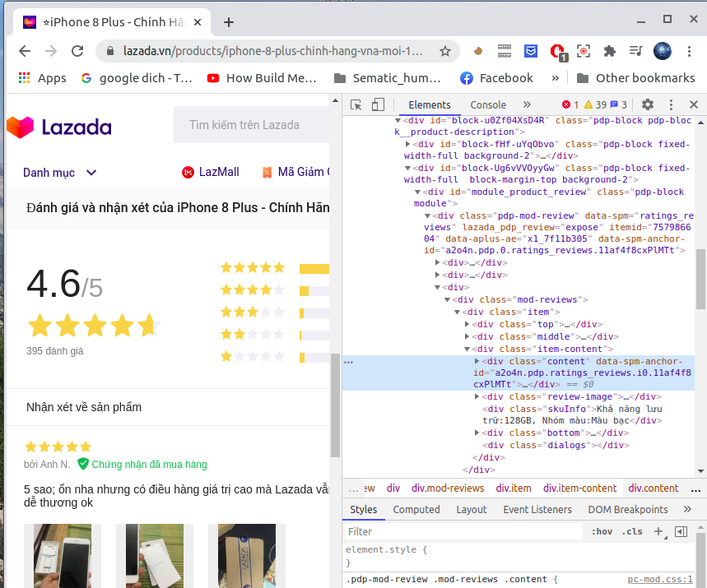Open the Other bookmarks folder
Image resolution: width=707 pixels, height=588 pixels.
coord(635,78)
